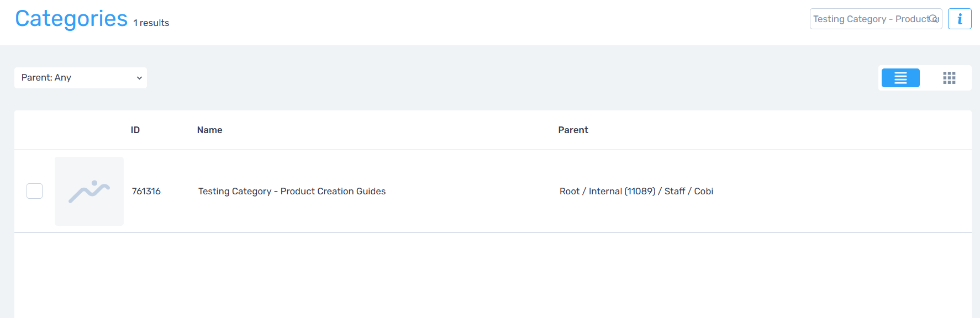The image size is (980, 318).
Task: Click Internal (11089) in the parent path
Action: pyautogui.click(x=622, y=191)
